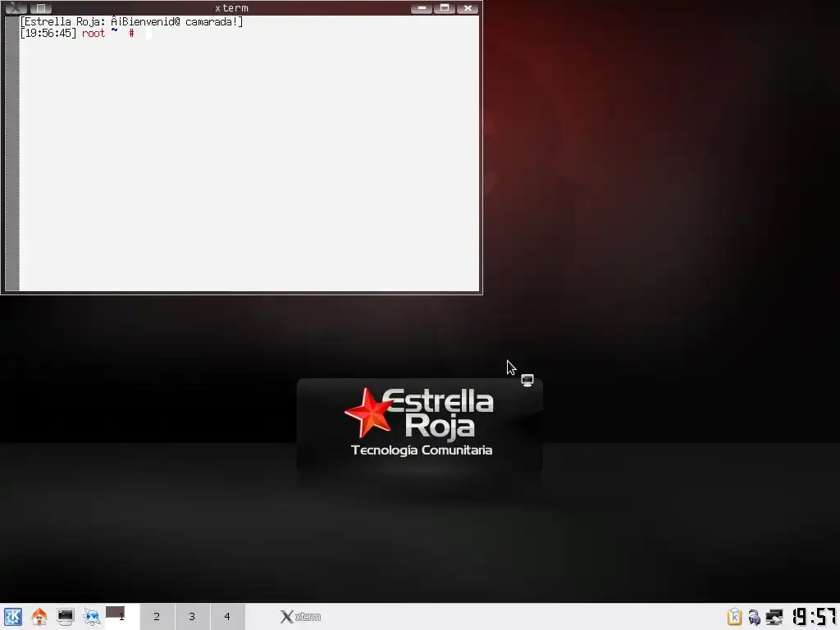Click the xterm left scrollbar
Screen dimensions: 840x630
click(x=11, y=153)
